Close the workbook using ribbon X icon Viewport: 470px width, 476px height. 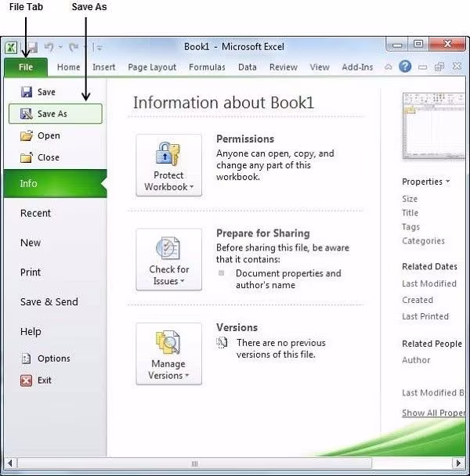457,67
